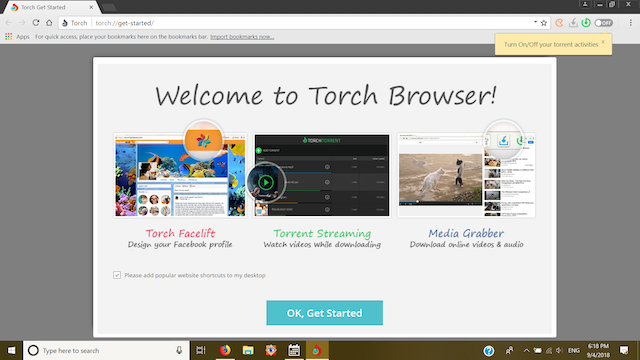The image size is (640, 360).
Task: Close the torrent activities tooltip
Action: pos(603,42)
